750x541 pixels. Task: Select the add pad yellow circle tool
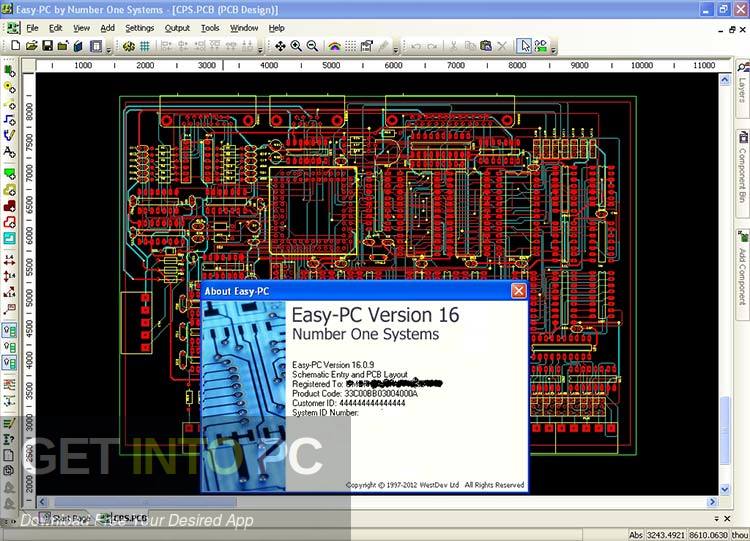[10, 87]
